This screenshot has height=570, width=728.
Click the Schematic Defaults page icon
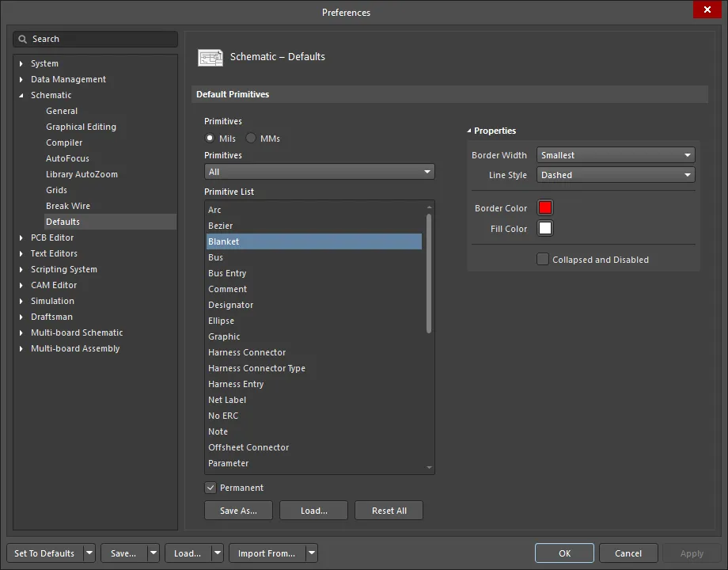tap(210, 57)
